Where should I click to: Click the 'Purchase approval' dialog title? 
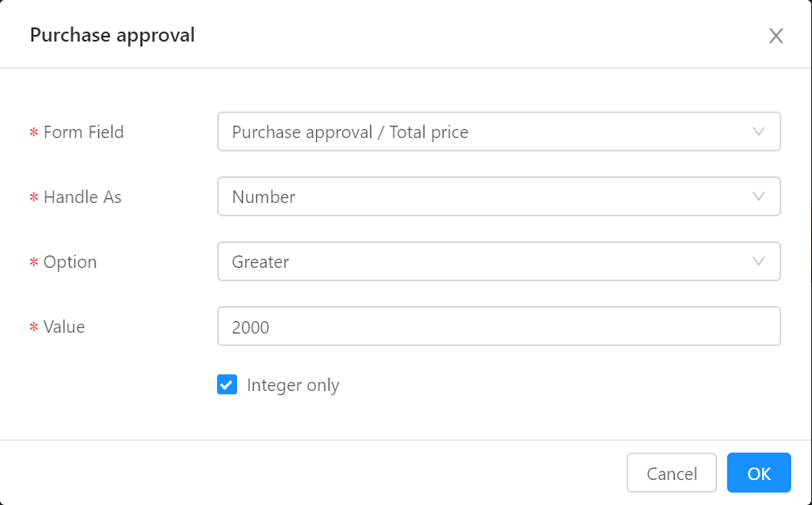[112, 35]
